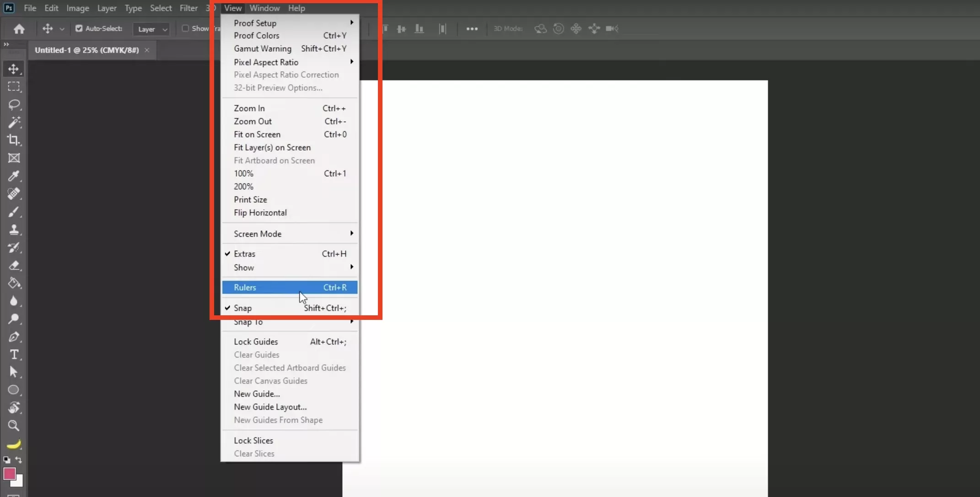Open the Window menu
This screenshot has width=980, height=497.
point(264,8)
